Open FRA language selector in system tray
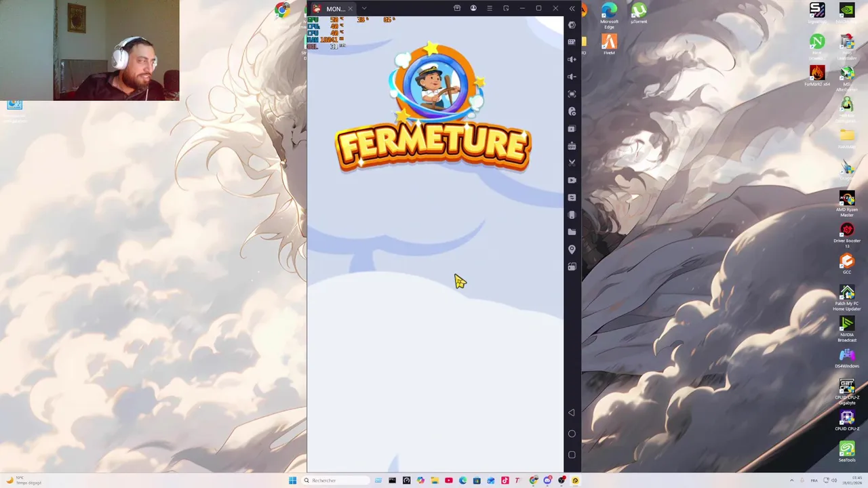Viewport: 868px width, 488px height. [814, 481]
